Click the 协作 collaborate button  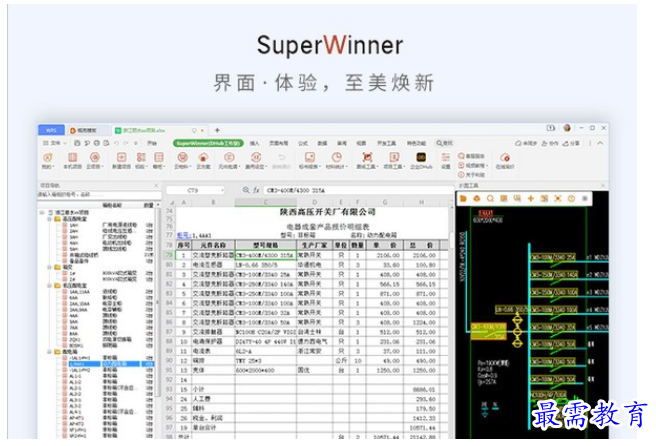tap(550, 143)
